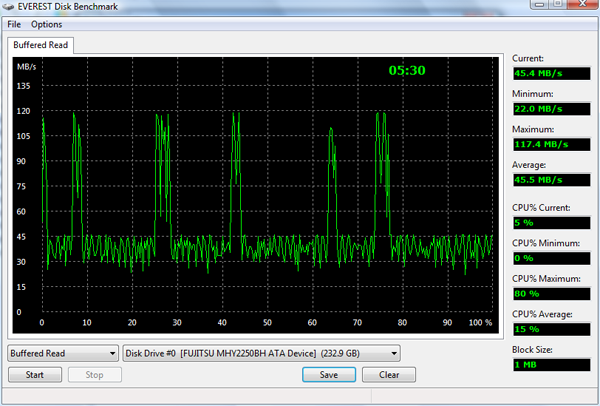Screen dimensions: 600x406
Task: Close the EVEREST Disk Benchmark window
Action: point(582,4)
